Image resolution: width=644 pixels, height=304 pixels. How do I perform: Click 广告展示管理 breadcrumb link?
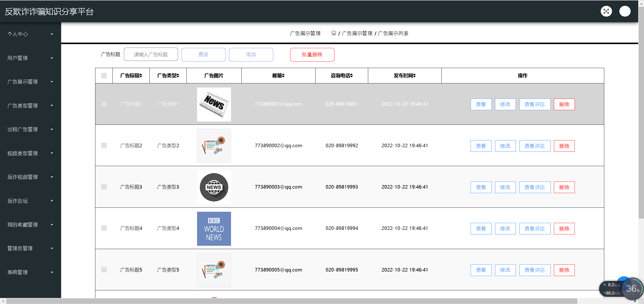pyautogui.click(x=357, y=33)
